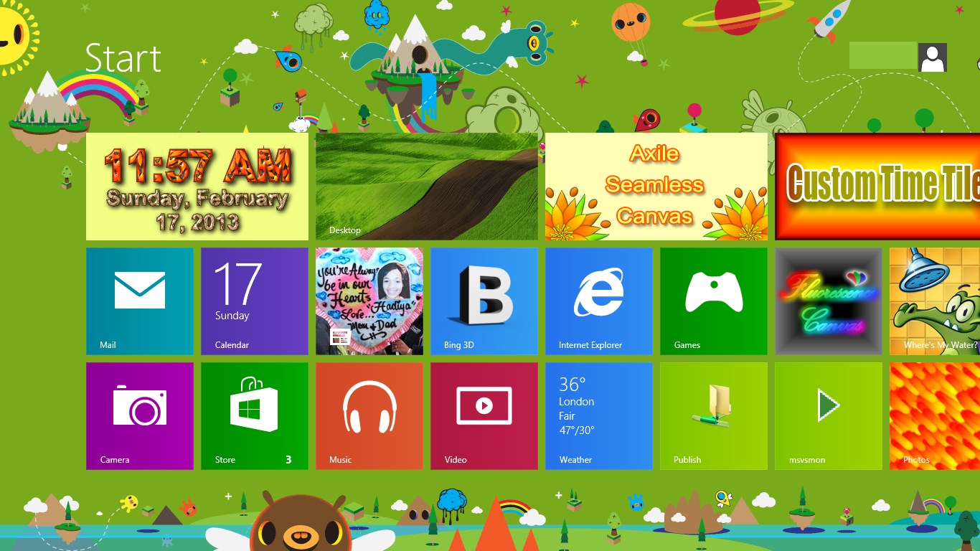This screenshot has width=980, height=551.
Task: Switch to Desktop using the Desktop tile
Action: 426,185
